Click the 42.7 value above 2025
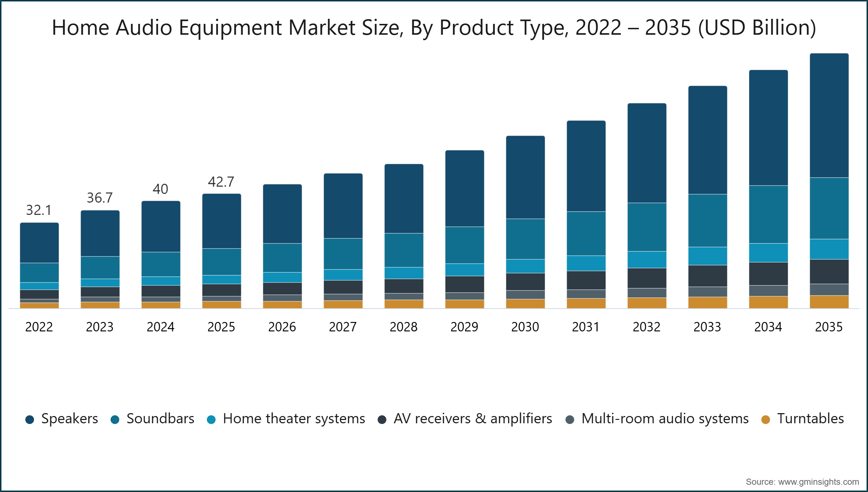 click(221, 182)
